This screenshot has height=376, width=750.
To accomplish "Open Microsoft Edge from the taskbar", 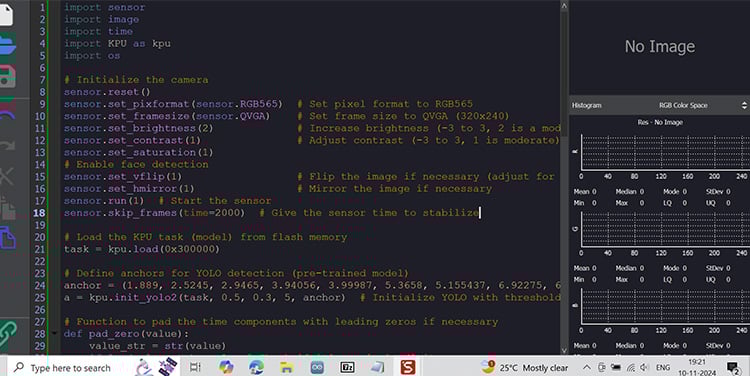I will (x=256, y=367).
